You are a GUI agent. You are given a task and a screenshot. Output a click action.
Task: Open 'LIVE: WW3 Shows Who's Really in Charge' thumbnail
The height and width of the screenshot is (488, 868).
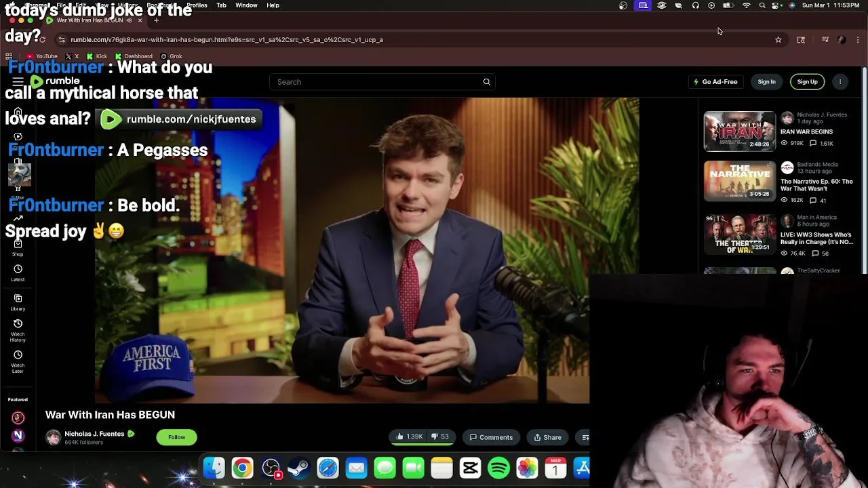click(739, 234)
